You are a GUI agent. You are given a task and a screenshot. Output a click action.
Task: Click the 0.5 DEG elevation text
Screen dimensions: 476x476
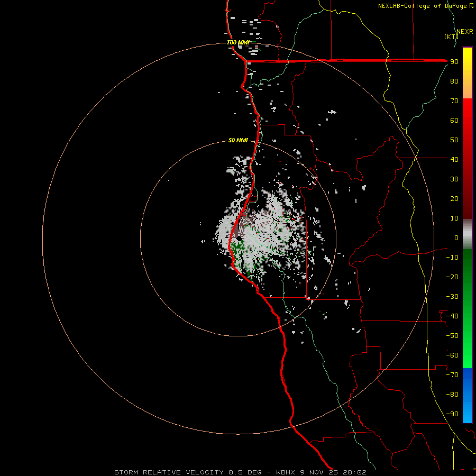(245, 472)
